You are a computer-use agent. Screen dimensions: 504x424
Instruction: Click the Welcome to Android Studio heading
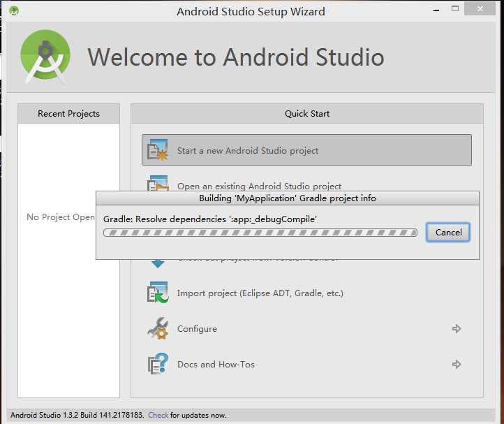[236, 57]
